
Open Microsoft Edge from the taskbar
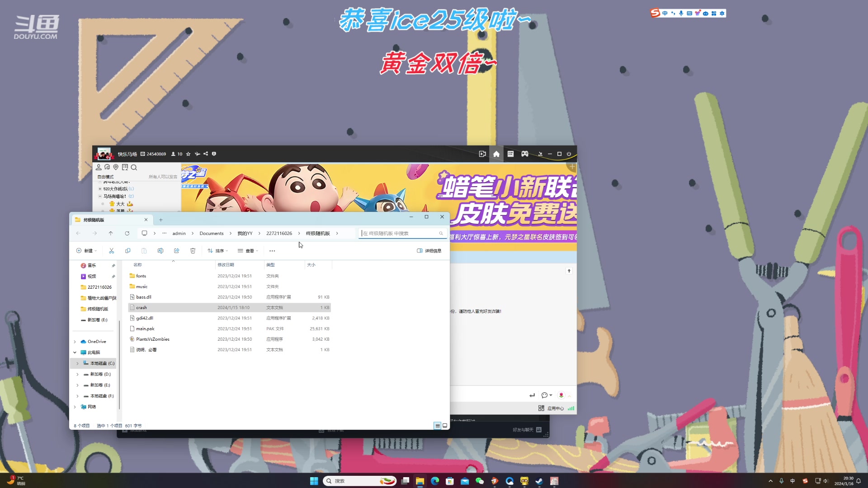click(x=435, y=481)
